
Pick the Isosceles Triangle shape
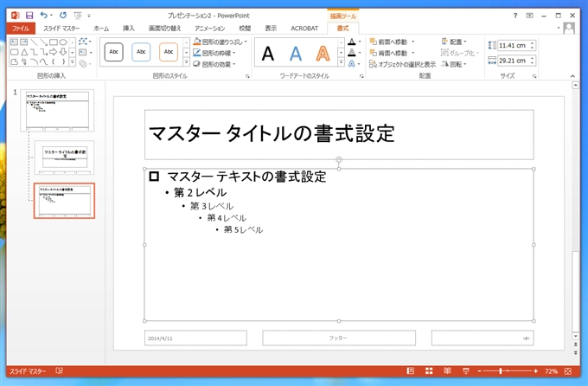point(24,52)
